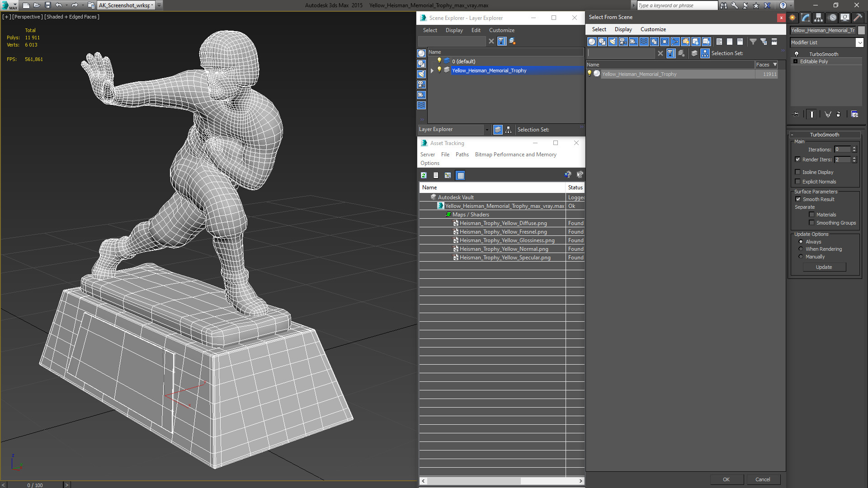This screenshot has height=488, width=868.
Task: Toggle Display Bone Objects filter in Select From Scene
Action: coord(675,42)
